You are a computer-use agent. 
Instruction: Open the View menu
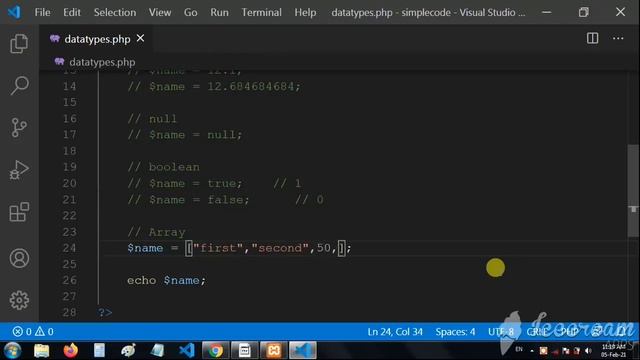[x=160, y=12]
